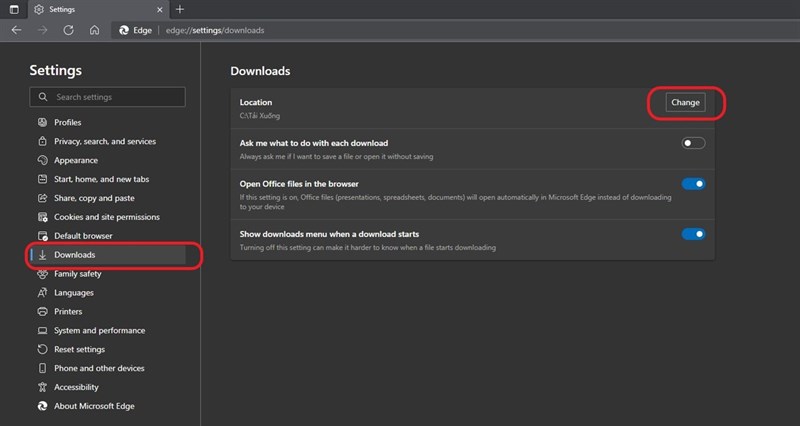Click the browser Back arrow
Image resolution: width=800 pixels, height=426 pixels.
point(16,30)
